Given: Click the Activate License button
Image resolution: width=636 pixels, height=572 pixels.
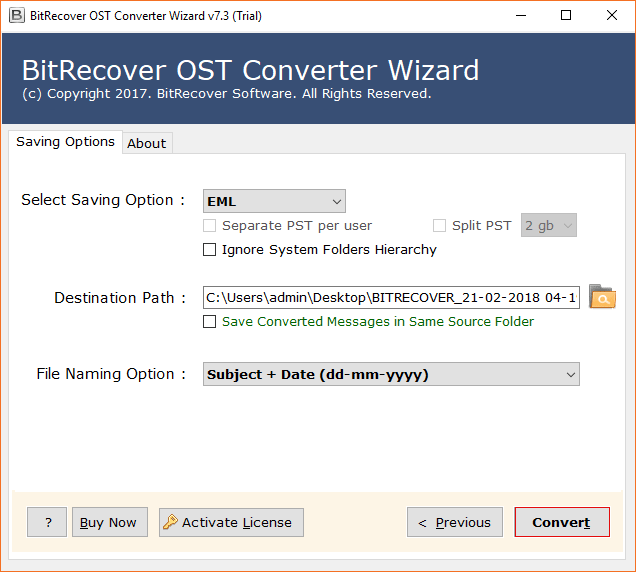Looking at the screenshot, I should [x=231, y=523].
